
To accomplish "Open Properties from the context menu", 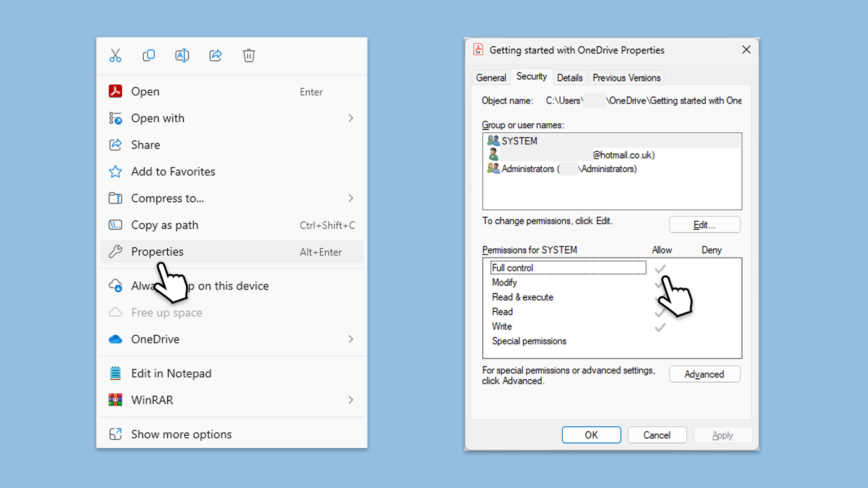I will coord(232,251).
